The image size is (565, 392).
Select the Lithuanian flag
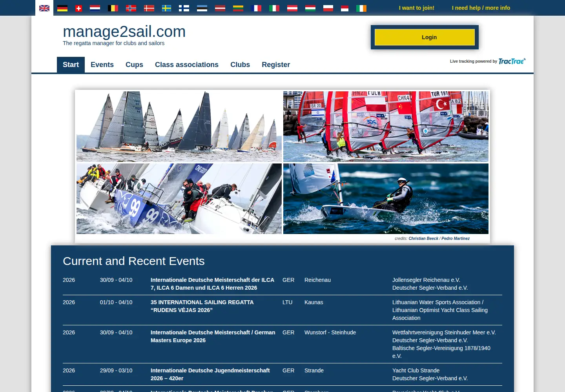238,8
